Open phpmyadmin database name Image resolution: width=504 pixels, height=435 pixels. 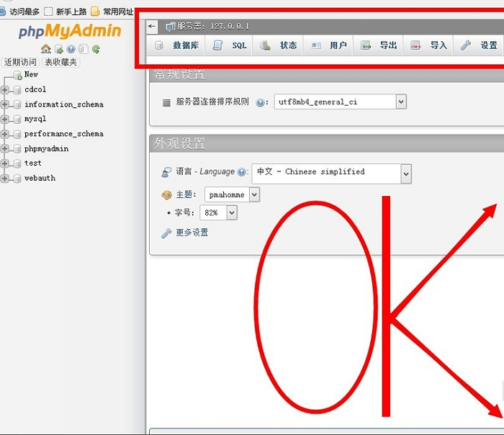pyautogui.click(x=46, y=148)
